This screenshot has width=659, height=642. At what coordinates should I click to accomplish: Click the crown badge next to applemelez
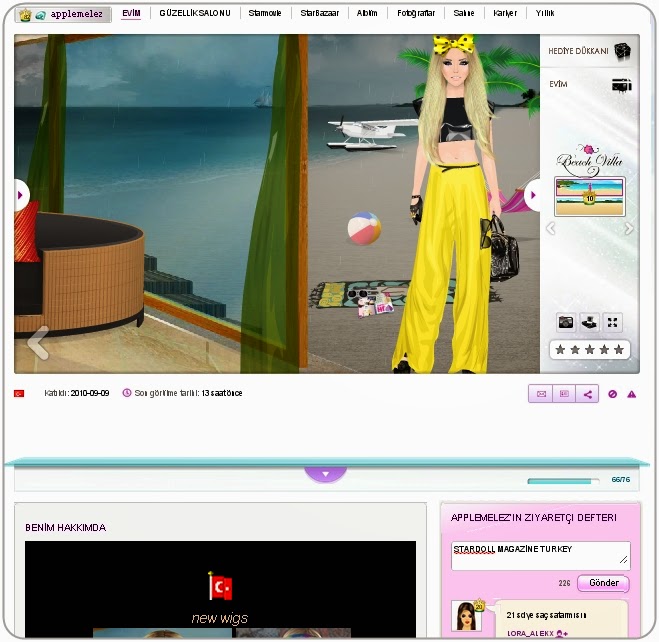26,15
